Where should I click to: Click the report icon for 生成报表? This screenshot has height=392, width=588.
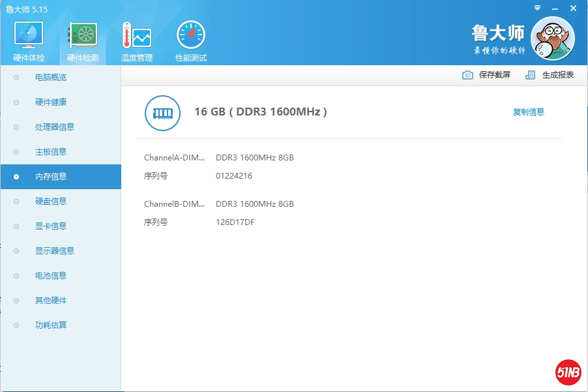(531, 75)
